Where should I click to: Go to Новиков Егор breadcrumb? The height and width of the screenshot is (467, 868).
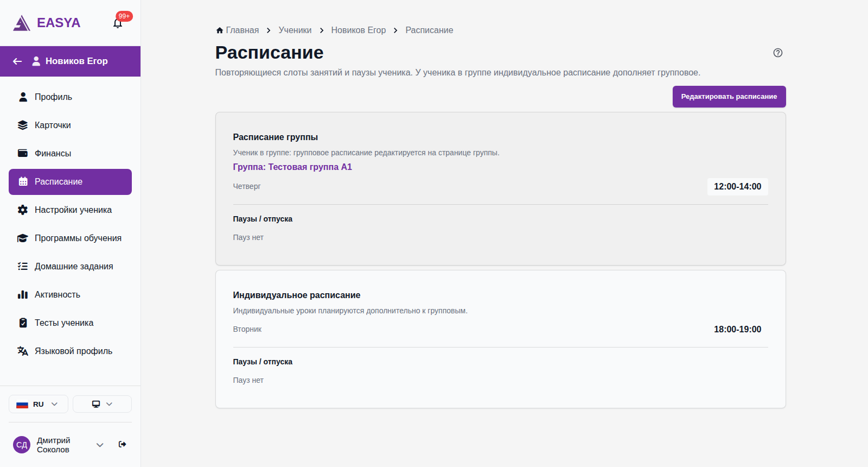[359, 30]
